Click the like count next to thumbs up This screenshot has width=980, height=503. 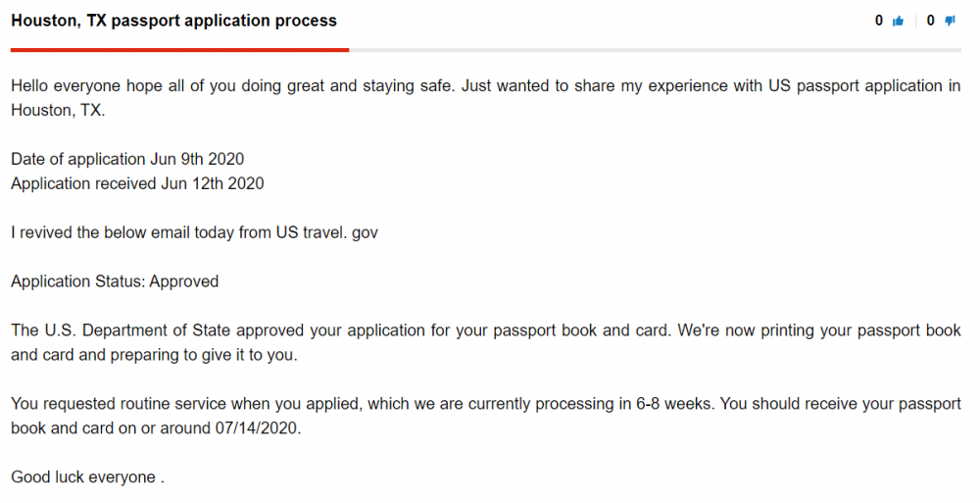(879, 21)
